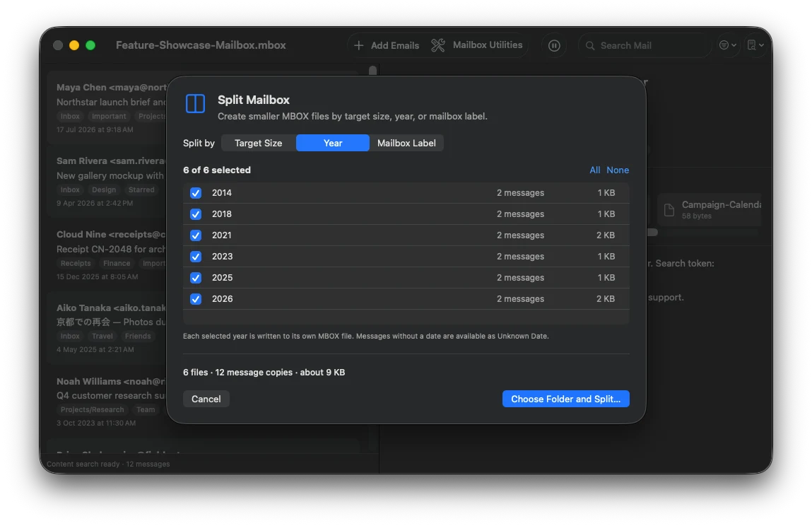This screenshot has width=812, height=526.
Task: Uncheck the 2025 year checkbox
Action: (x=196, y=278)
